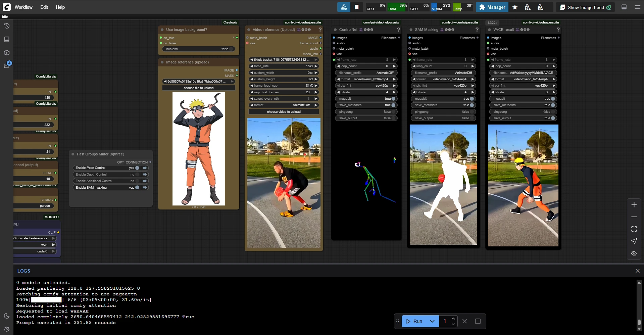This screenshot has width=644, height=335.
Task: Toggle link visibility eye icon
Action: (634, 253)
